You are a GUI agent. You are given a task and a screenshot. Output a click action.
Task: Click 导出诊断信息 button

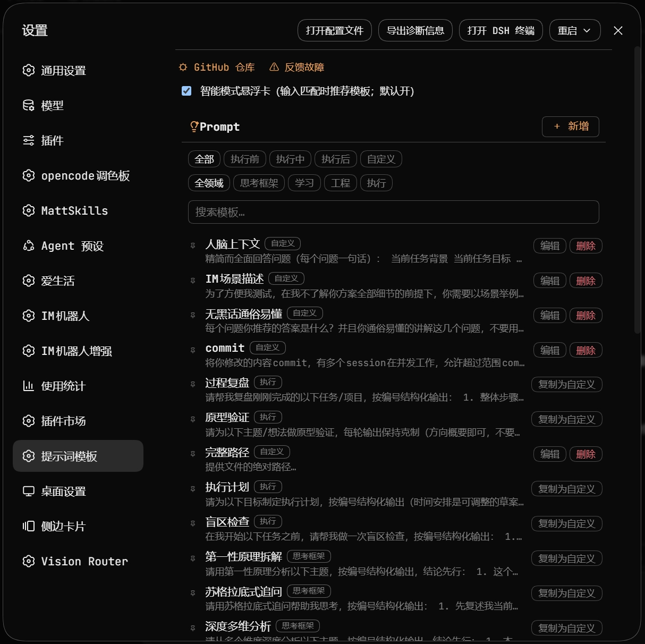(415, 30)
